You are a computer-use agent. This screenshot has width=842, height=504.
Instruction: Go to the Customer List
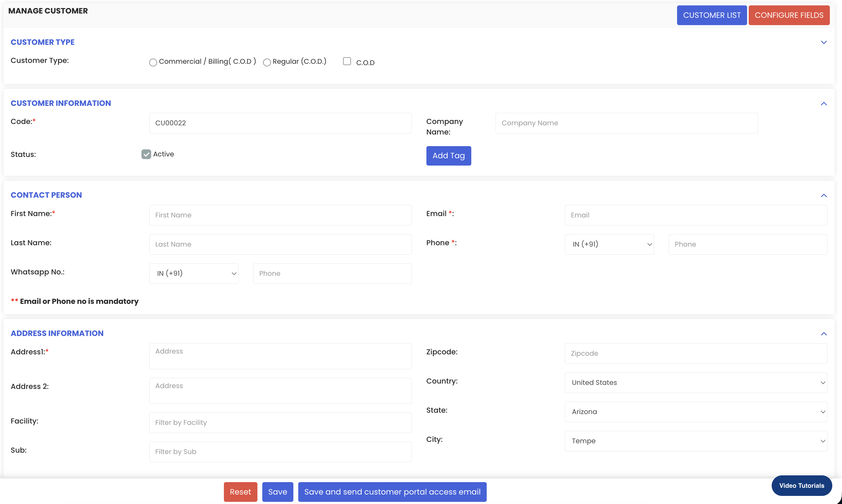pos(711,15)
